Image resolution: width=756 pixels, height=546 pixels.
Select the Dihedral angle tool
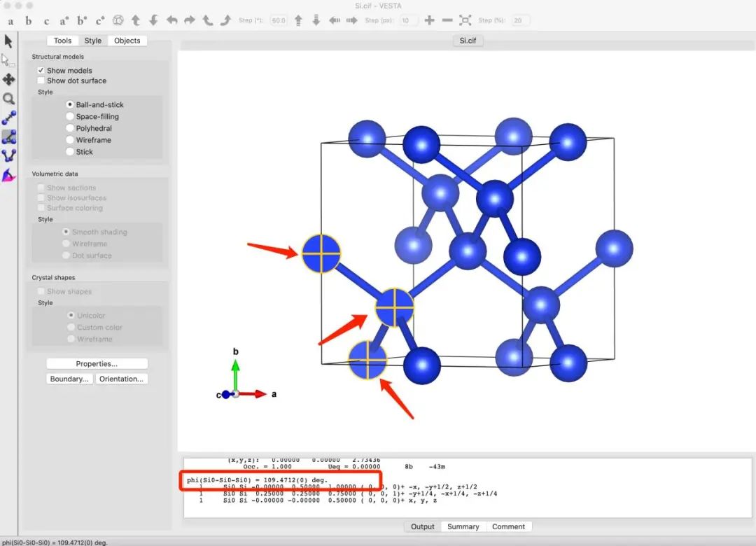point(8,156)
